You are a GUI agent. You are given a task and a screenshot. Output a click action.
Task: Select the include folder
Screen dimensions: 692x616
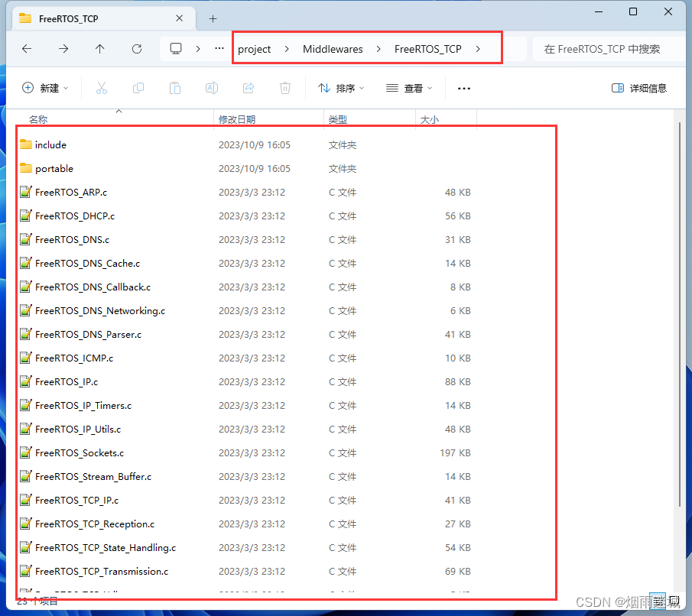(x=245, y=144)
